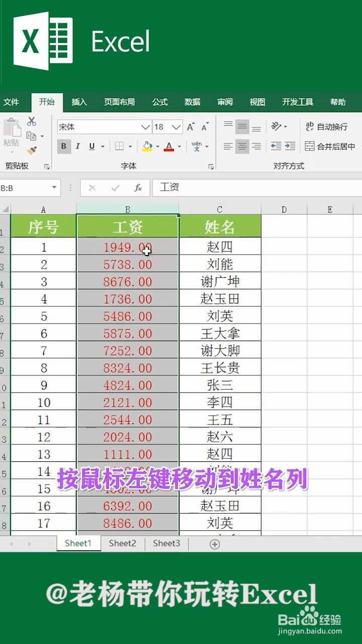Click the text orientation icon

[276, 126]
